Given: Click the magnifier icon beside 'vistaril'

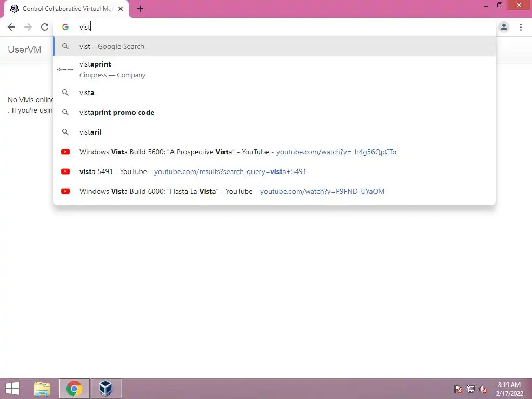Looking at the screenshot, I should click(65, 132).
